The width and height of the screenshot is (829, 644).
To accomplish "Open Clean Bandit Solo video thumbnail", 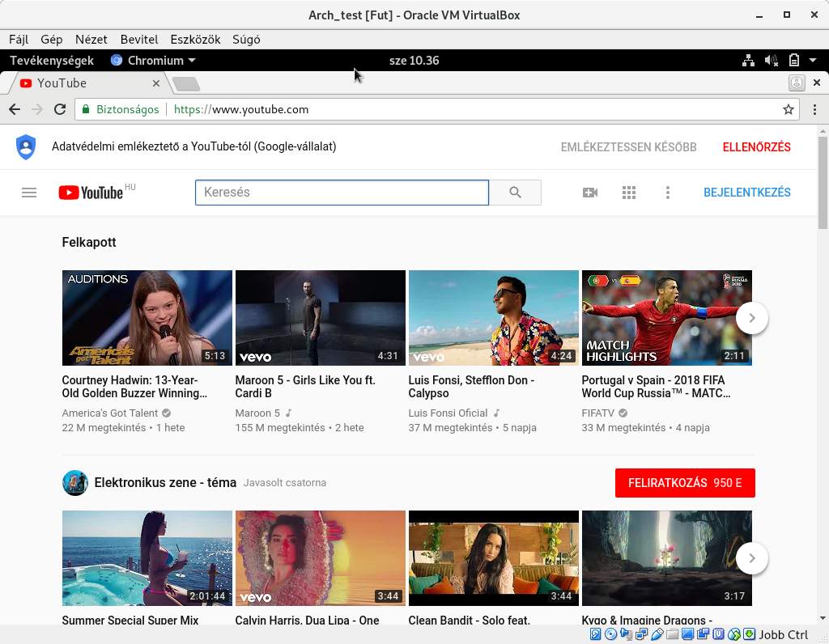I will 493,558.
